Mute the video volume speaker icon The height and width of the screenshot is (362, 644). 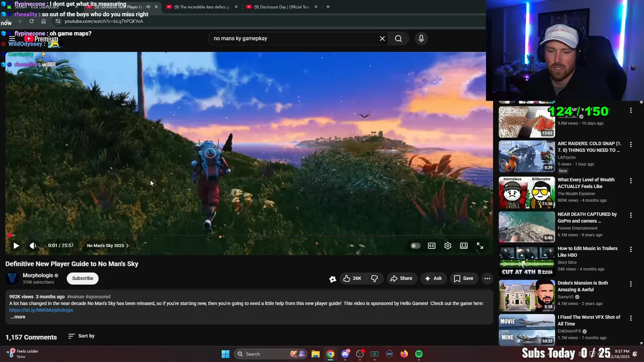click(33, 246)
